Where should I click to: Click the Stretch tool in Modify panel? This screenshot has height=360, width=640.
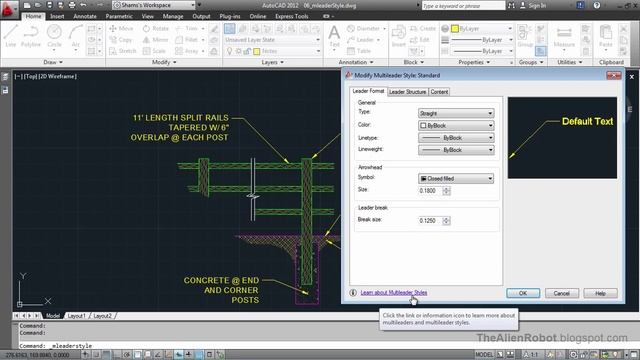tap(122, 51)
